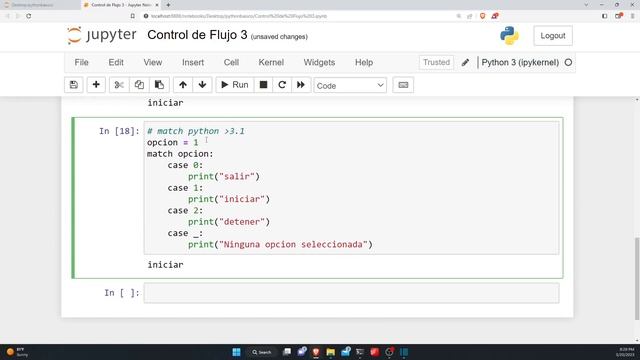Click the 'Ninguna opcion seleccionada' print line
Viewport: 640px width, 360px height.
[280, 244]
